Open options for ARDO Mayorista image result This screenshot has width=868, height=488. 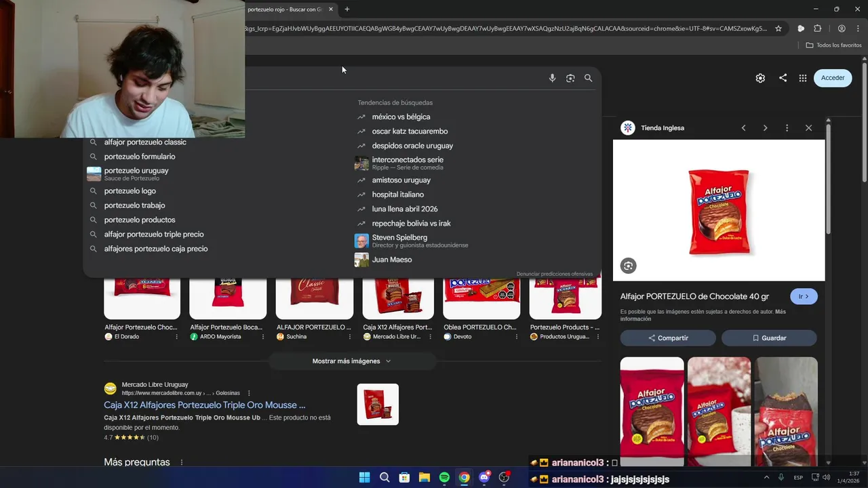coord(263,337)
